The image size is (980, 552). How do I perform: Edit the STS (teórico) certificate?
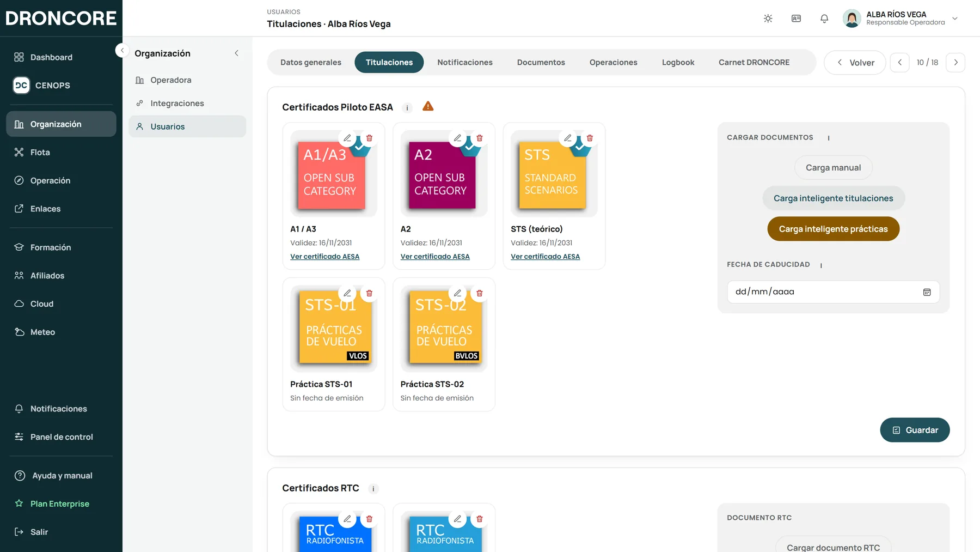568,138
